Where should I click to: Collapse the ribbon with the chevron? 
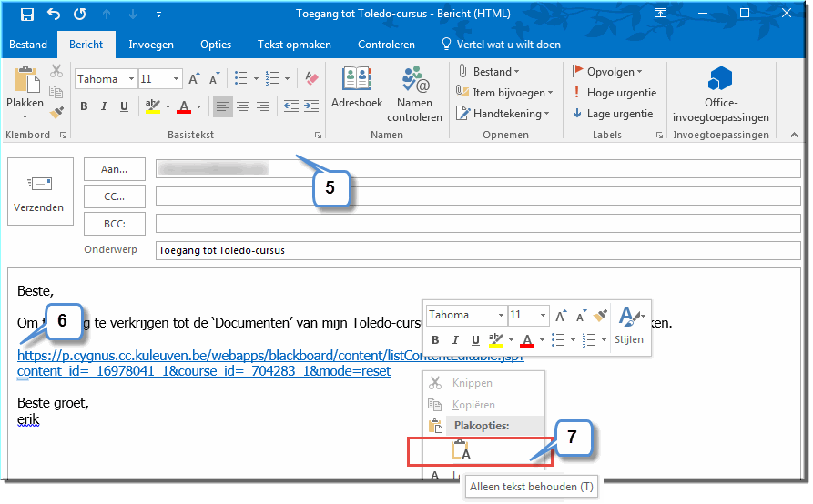tap(794, 135)
